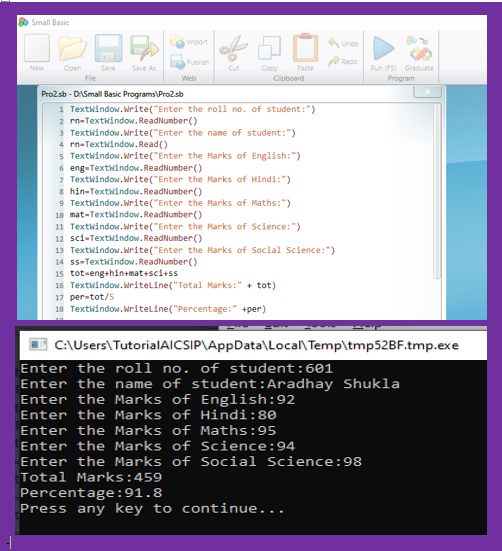502x551 pixels.
Task: Click line 12 sci=TextWindow.ReadNumber()
Action: coord(136,238)
